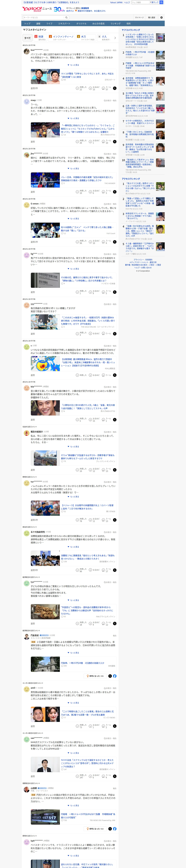Share lig's comment on X

tap(115, 292)
